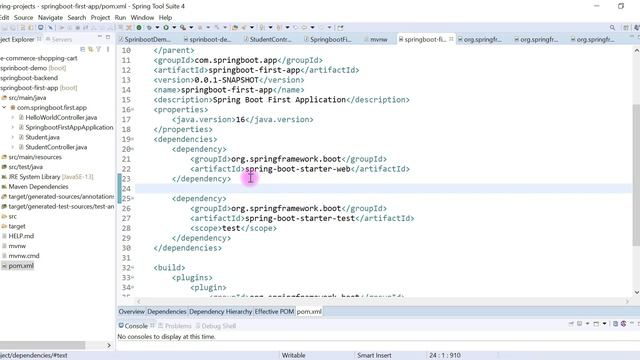The image size is (640, 360).
Task: Click the Boot Dashboard toolbar icon
Action: pyautogui.click(x=139, y=27)
